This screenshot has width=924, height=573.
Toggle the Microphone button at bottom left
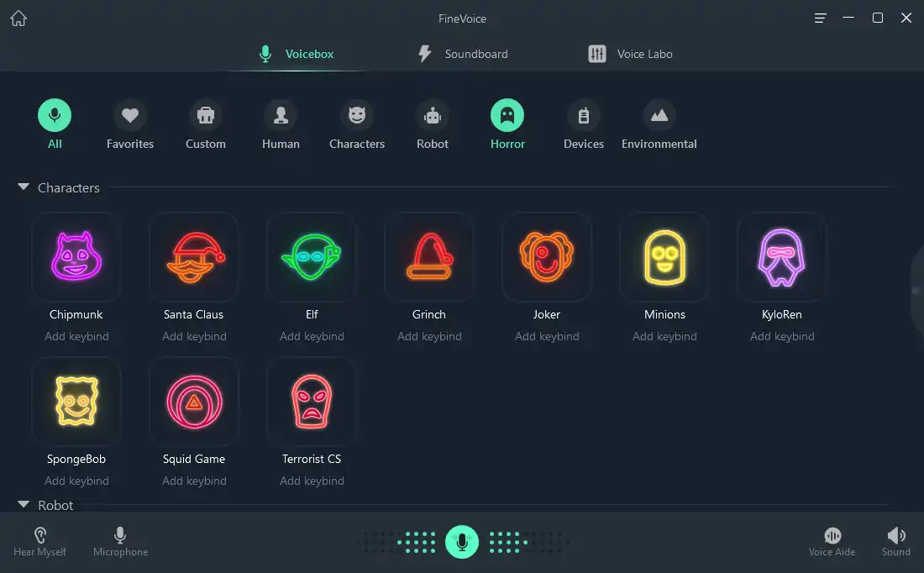pyautogui.click(x=120, y=542)
